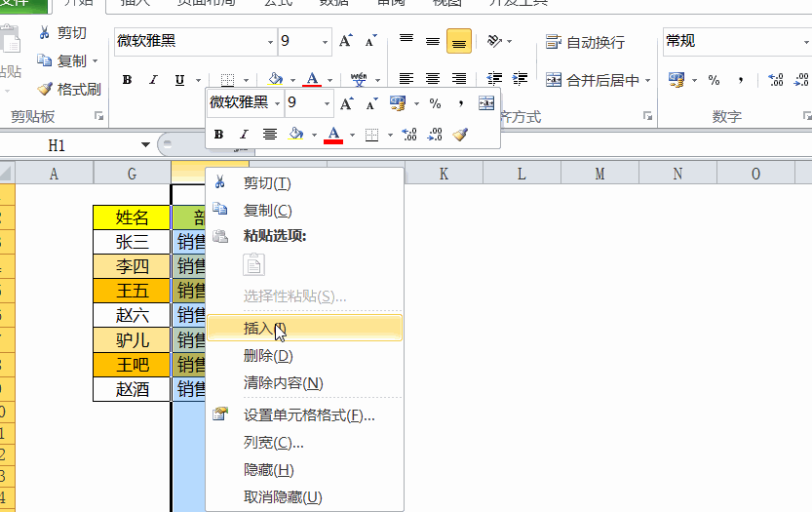Image resolution: width=812 pixels, height=512 pixels.
Task: Toggle Italic in the ribbon font group
Action: click(153, 80)
